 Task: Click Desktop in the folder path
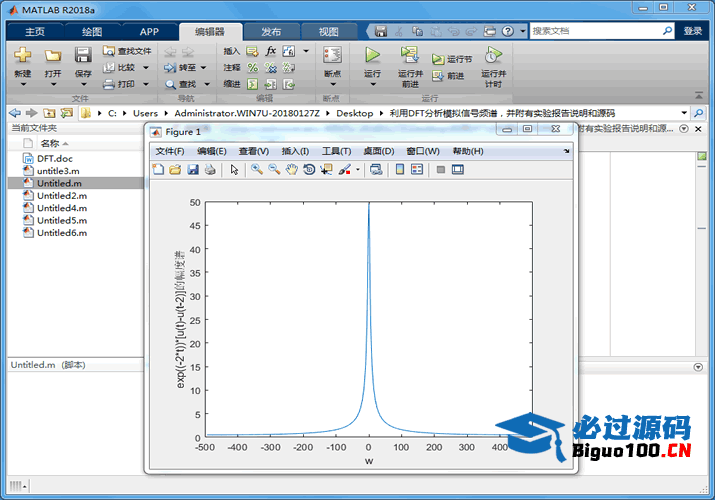pyautogui.click(x=354, y=113)
